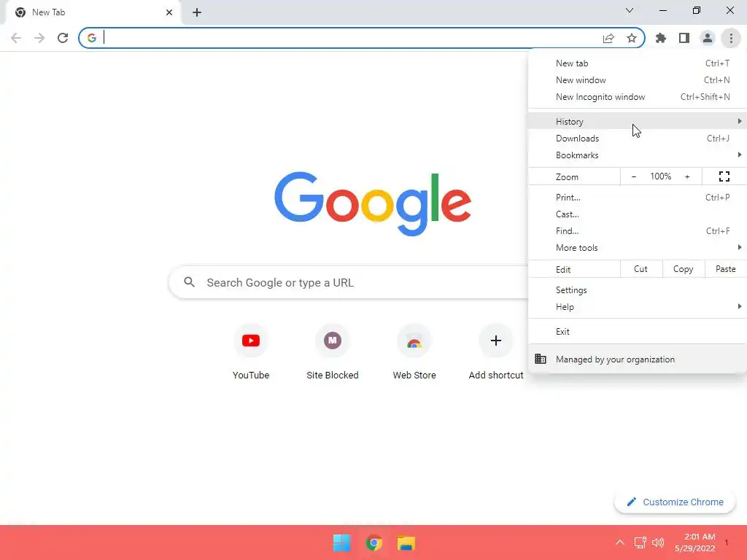Reload the page with the refresh icon

[x=63, y=38]
